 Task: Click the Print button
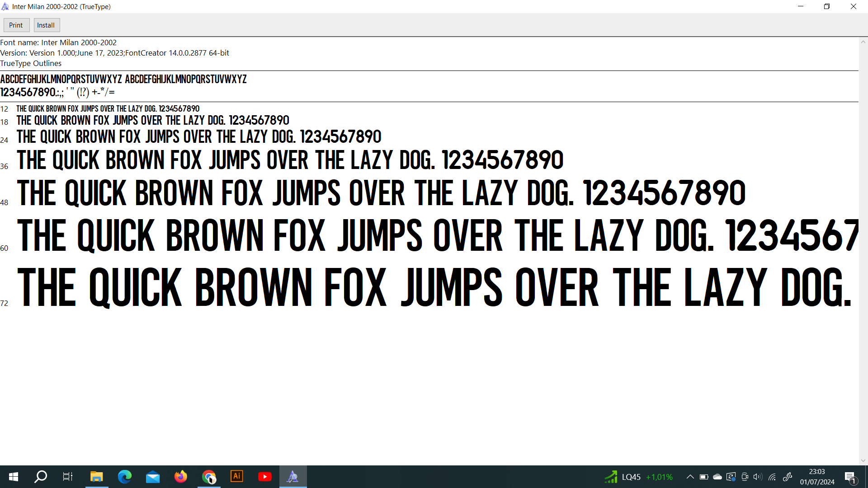pos(16,25)
